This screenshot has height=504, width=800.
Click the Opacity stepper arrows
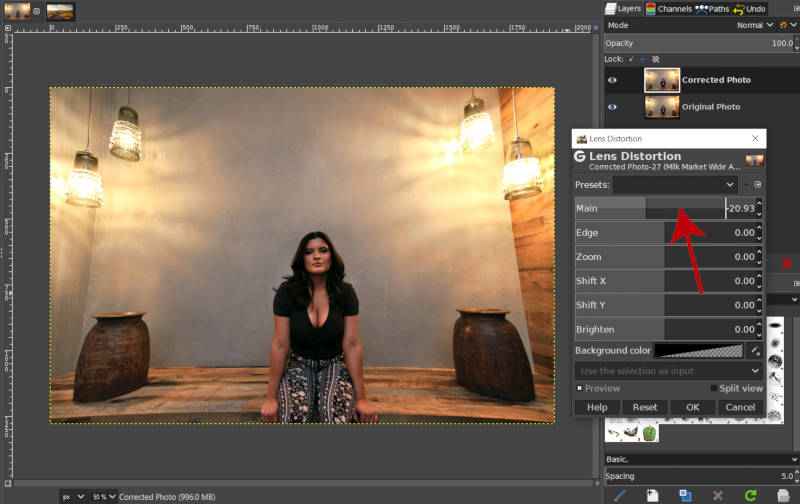point(797,43)
